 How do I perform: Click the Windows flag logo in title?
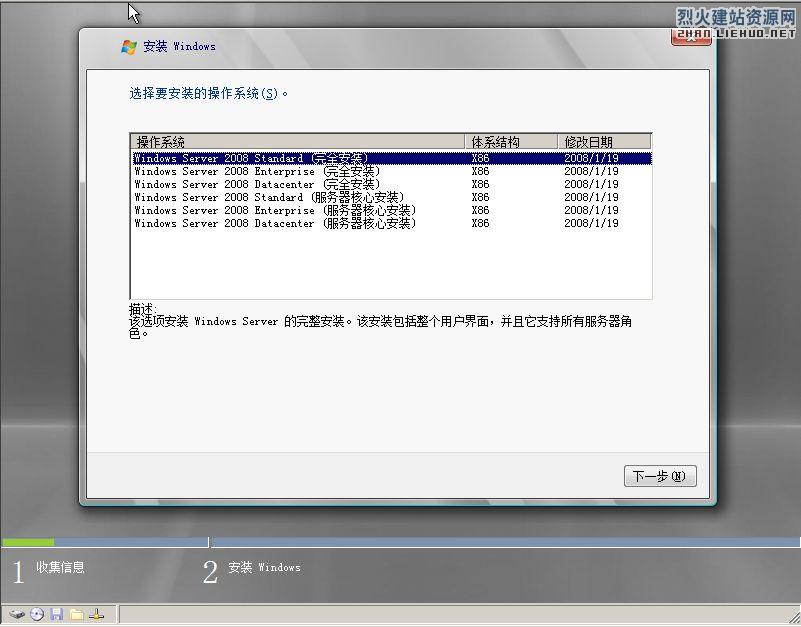pos(129,47)
